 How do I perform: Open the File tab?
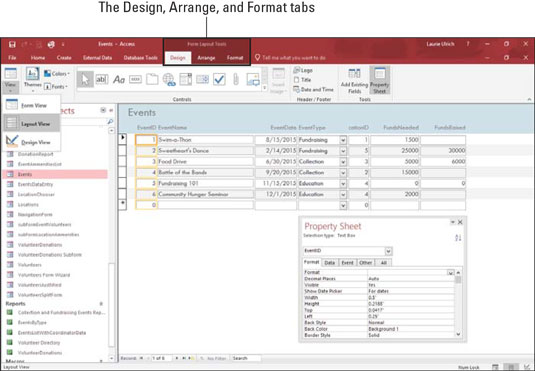pos(12,58)
